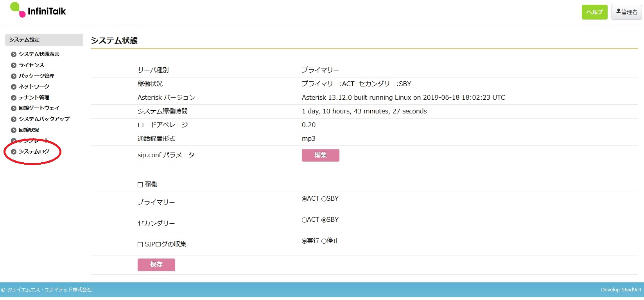Select ACT for セカンダリー
The image size is (644, 300).
[x=304, y=220]
